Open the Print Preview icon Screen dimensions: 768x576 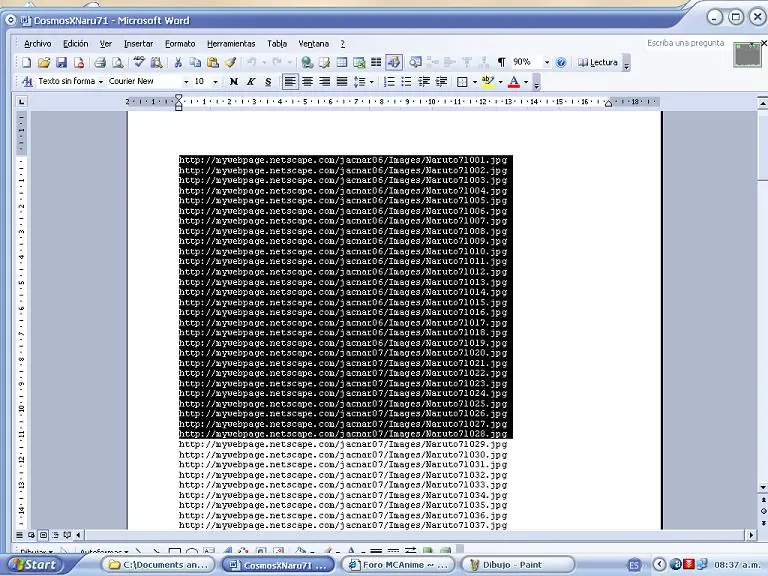(118, 63)
